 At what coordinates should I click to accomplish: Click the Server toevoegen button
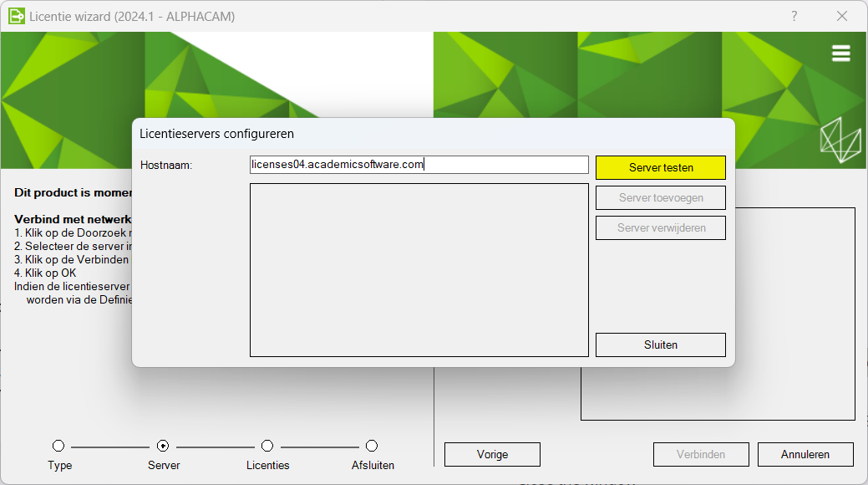(x=660, y=197)
